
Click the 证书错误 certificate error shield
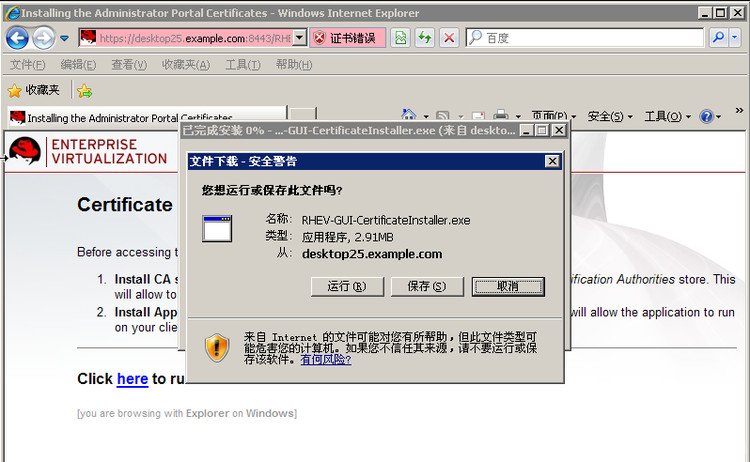(347, 38)
